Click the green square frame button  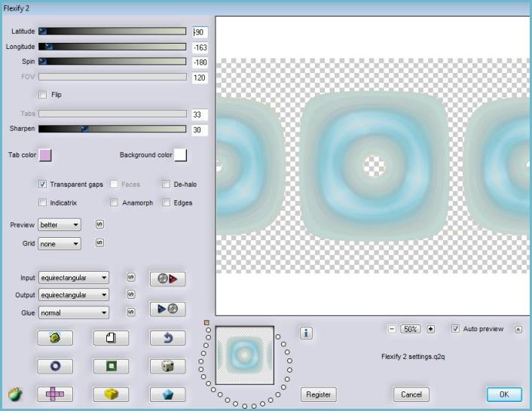pyautogui.click(x=111, y=366)
